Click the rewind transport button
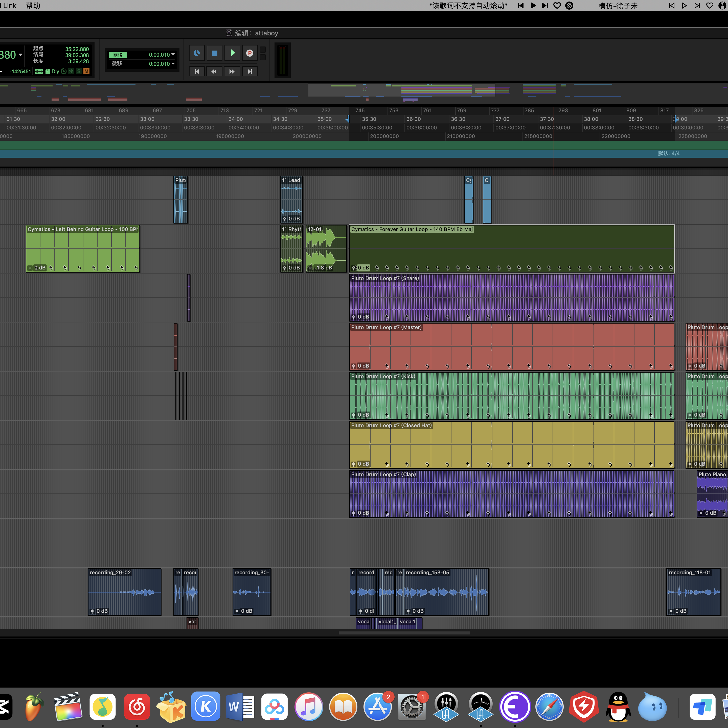 click(x=214, y=72)
